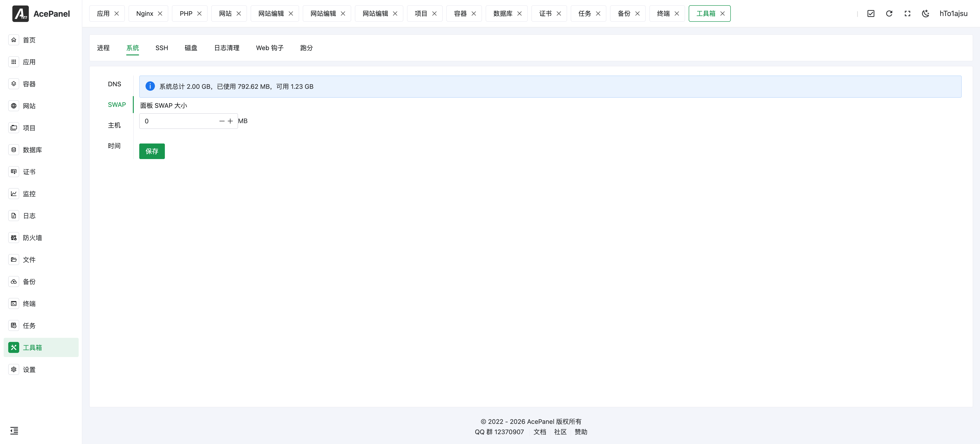This screenshot has height=444, width=980.
Task: Click the refresh icon in top bar
Action: [889, 14]
